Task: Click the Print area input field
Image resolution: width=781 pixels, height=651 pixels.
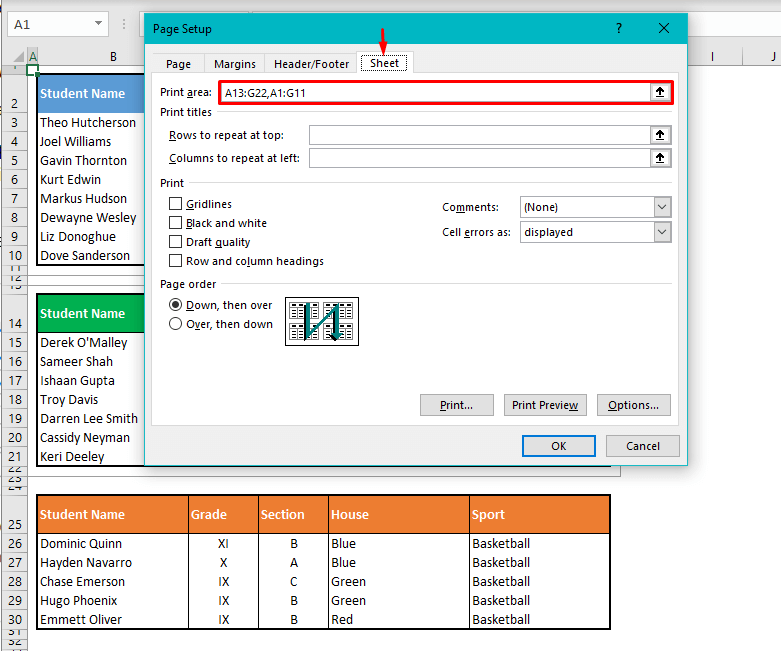Action: pos(435,93)
